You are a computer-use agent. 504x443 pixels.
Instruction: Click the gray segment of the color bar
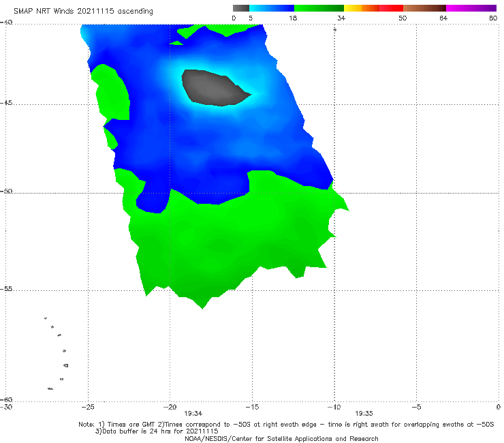click(x=241, y=8)
